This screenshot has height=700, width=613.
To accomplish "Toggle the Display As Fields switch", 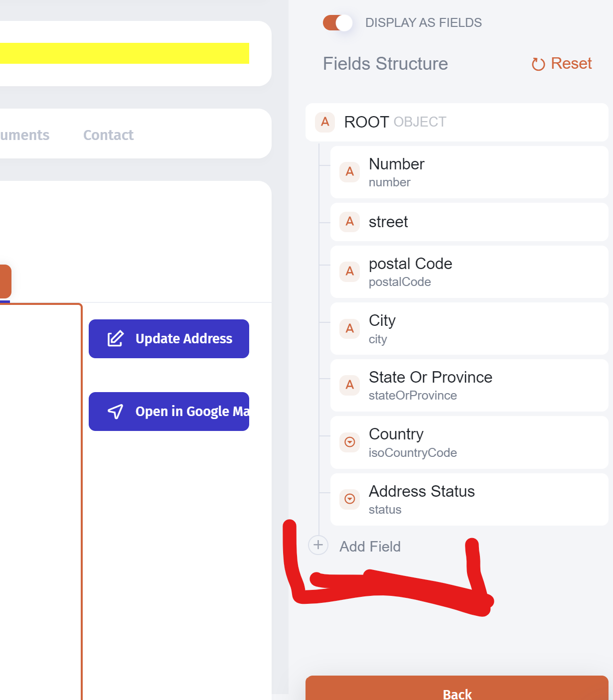I will [337, 23].
